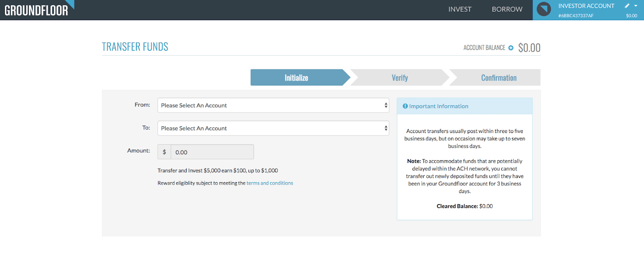Open the To account dropdown
The height and width of the screenshot is (260, 644).
[x=273, y=128]
